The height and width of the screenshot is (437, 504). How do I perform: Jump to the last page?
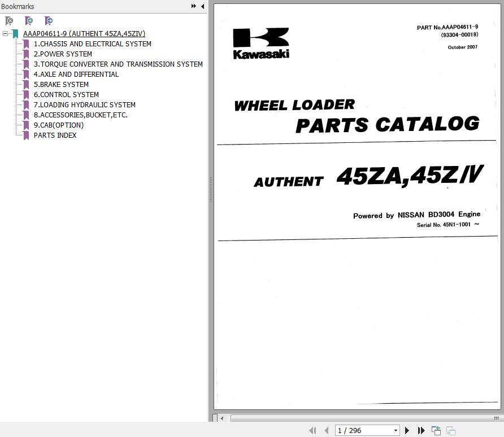point(421,430)
